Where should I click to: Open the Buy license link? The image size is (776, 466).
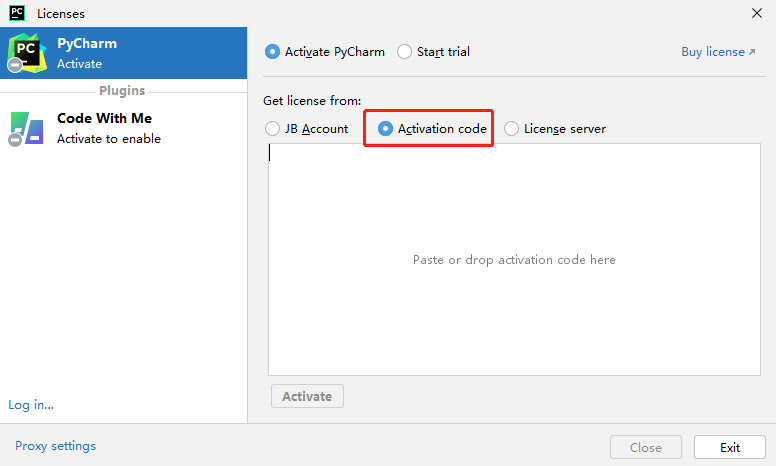[713, 52]
